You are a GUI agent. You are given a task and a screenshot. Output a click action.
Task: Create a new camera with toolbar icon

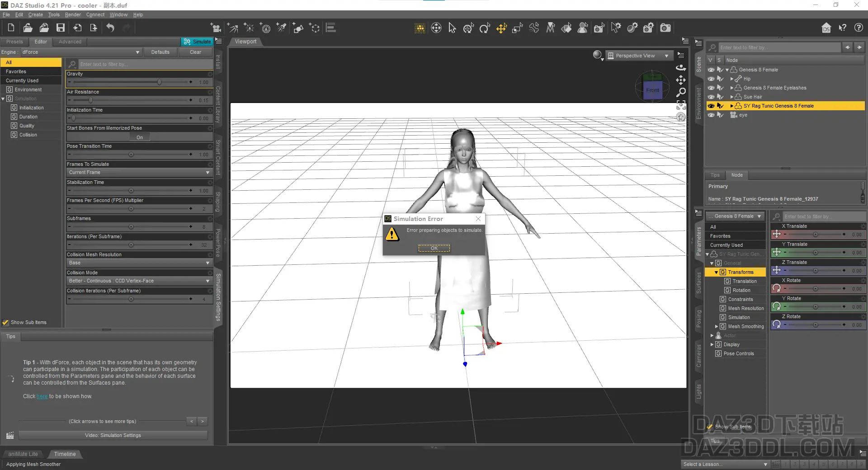coord(216,28)
